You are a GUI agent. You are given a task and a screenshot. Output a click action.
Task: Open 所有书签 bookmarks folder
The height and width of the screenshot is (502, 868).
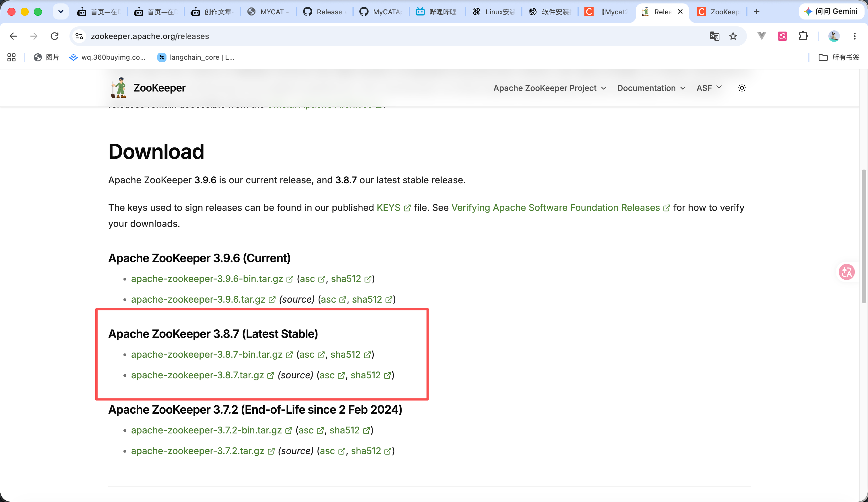point(839,57)
